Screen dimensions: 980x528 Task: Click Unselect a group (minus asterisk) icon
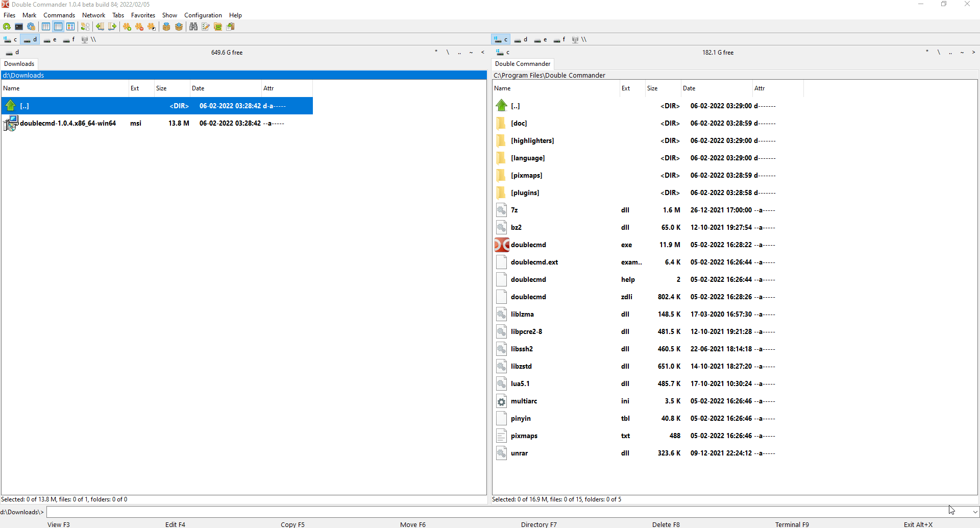coord(139,27)
